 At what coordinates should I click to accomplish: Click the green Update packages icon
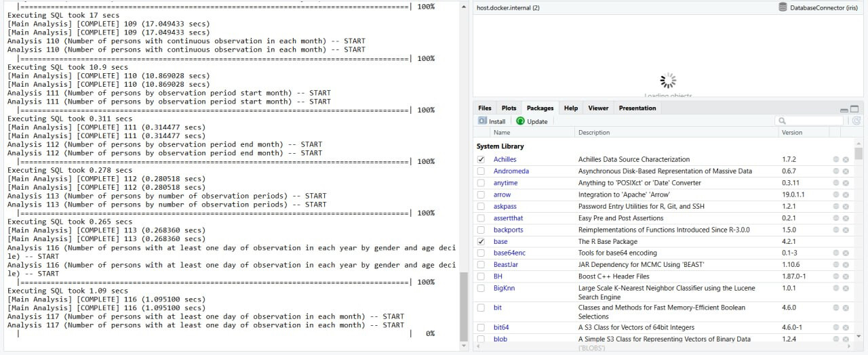520,121
